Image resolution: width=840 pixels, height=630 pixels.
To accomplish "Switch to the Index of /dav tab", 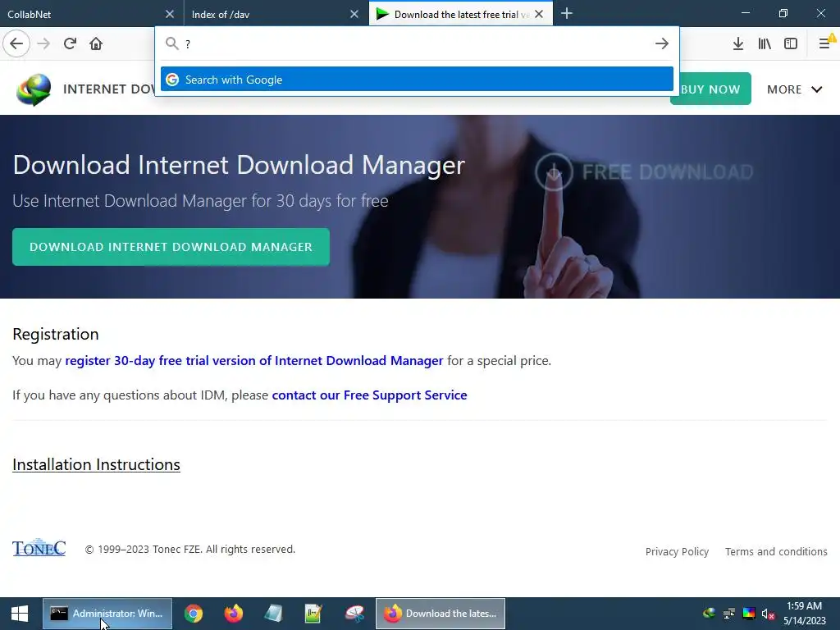I will [x=276, y=14].
